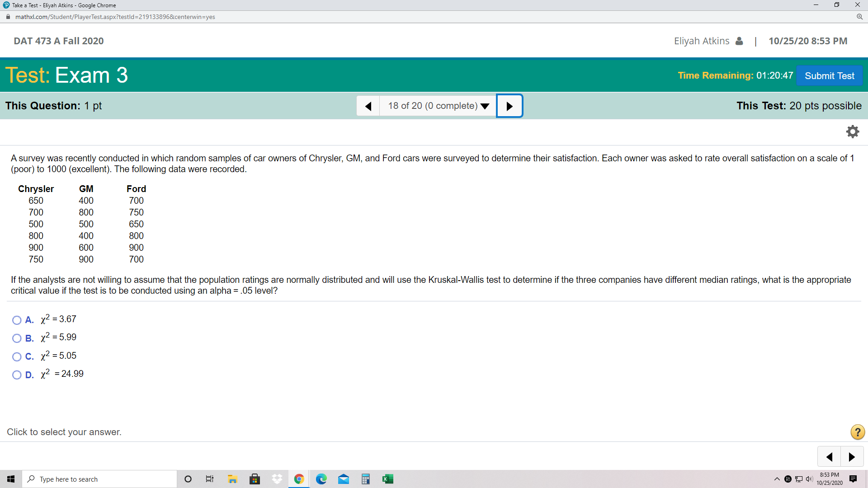
Task: Open Microsoft Edge from the taskbar
Action: click(x=321, y=479)
